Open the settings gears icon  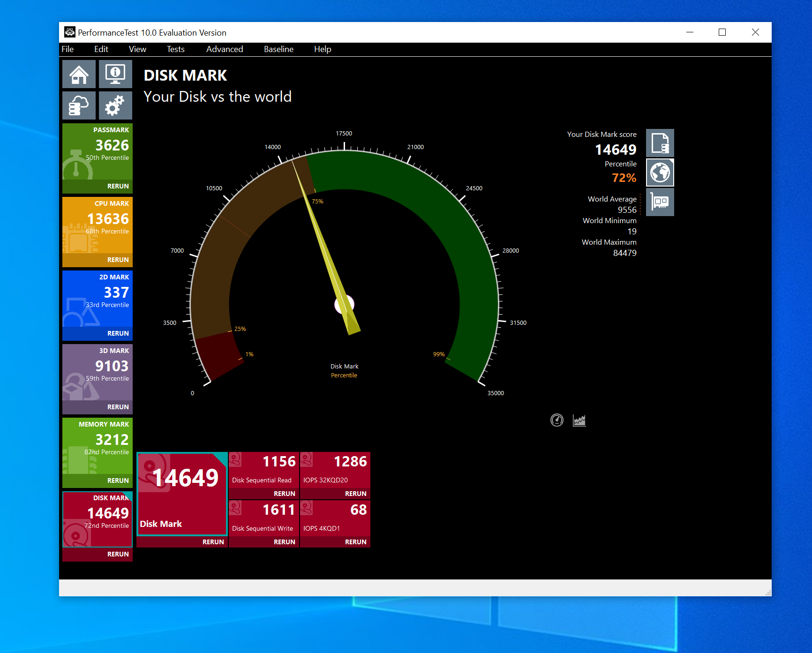pos(115,105)
